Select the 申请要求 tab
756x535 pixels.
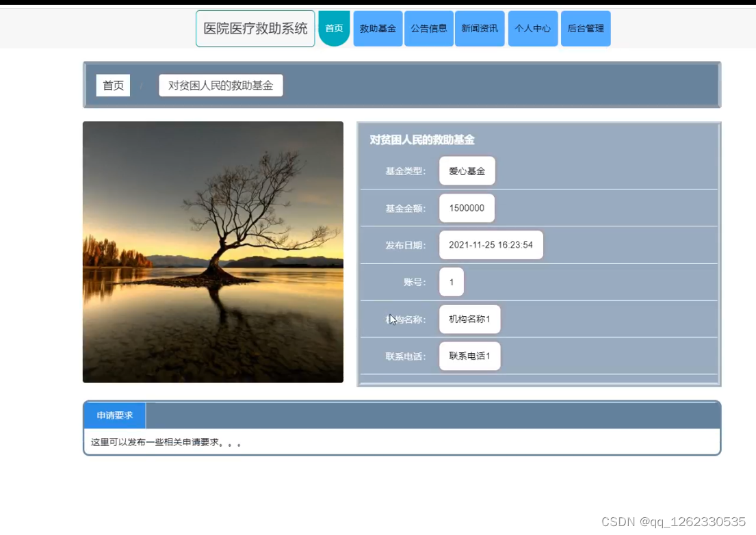coord(115,415)
